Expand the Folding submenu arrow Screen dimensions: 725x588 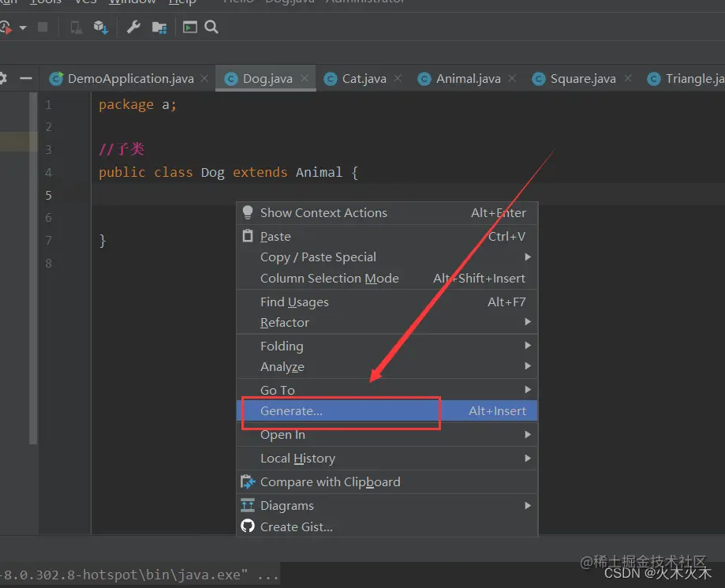(528, 345)
